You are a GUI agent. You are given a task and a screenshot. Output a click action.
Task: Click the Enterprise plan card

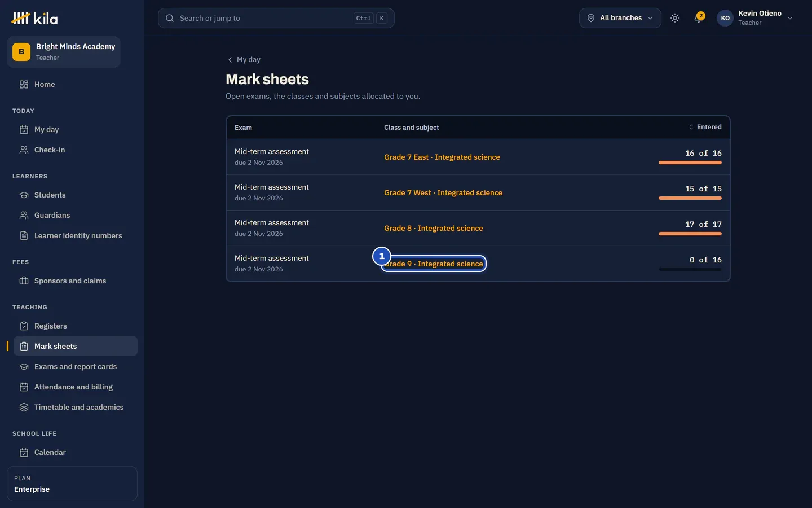[72, 484]
